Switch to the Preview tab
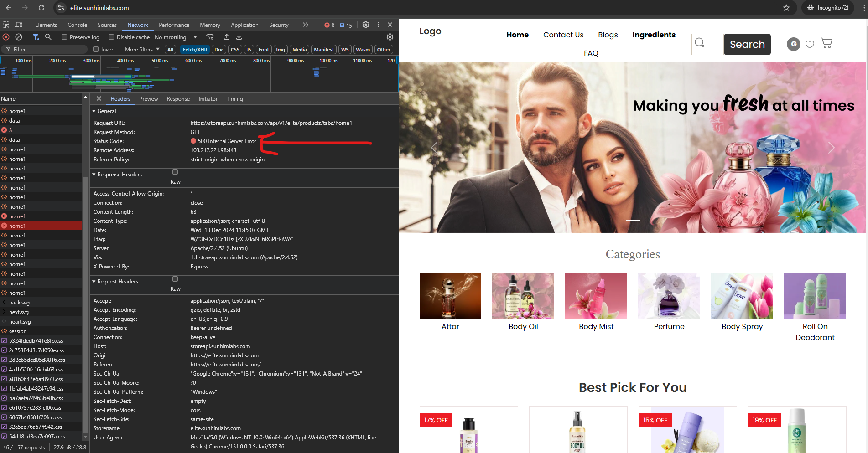This screenshot has height=453, width=868. click(149, 99)
